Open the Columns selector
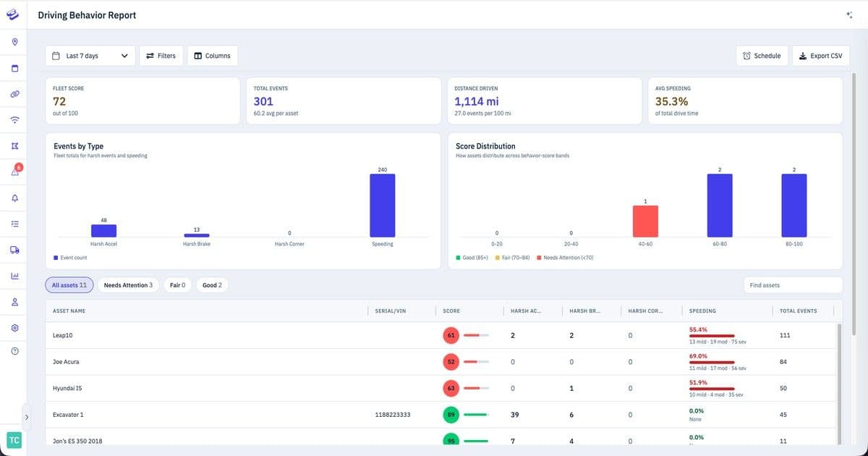 pyautogui.click(x=213, y=56)
